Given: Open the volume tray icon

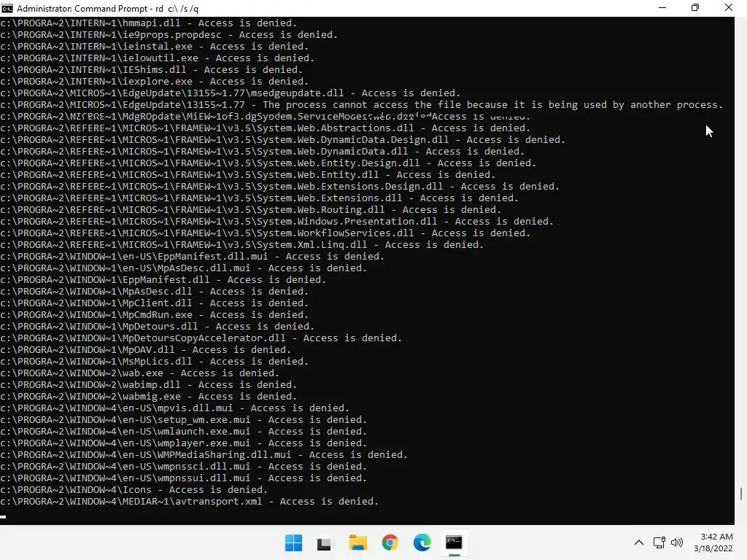Looking at the screenshot, I should pos(676,542).
